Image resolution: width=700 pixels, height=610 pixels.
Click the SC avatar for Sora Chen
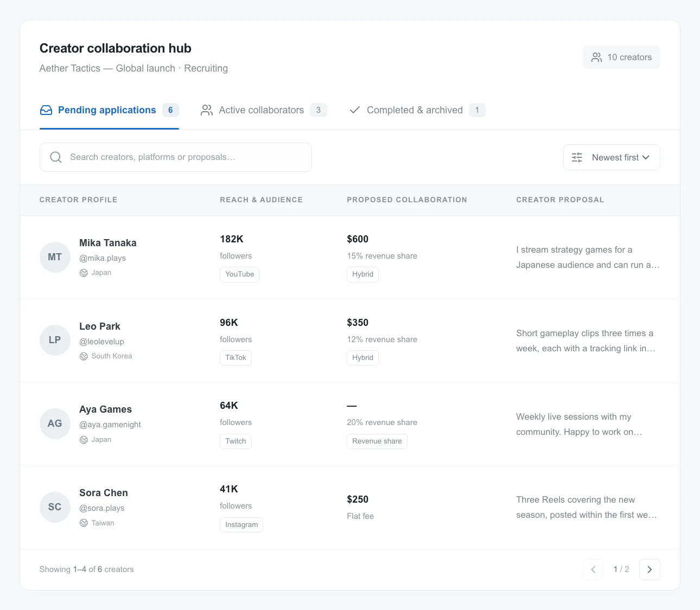(x=55, y=507)
